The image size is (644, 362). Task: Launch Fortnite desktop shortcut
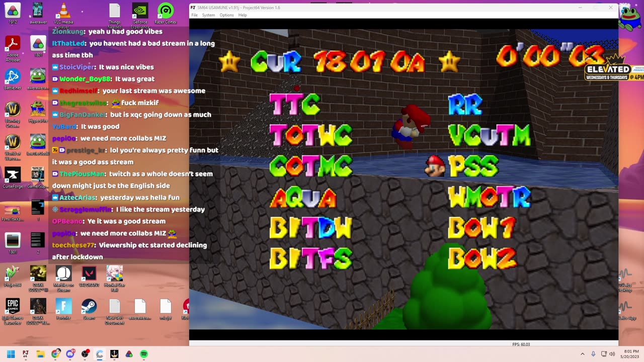coord(63,309)
